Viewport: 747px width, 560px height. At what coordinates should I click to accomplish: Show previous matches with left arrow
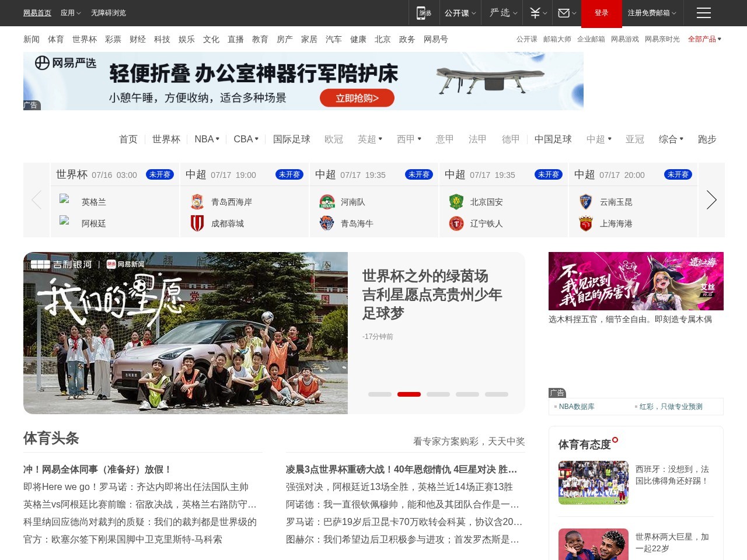point(36,200)
